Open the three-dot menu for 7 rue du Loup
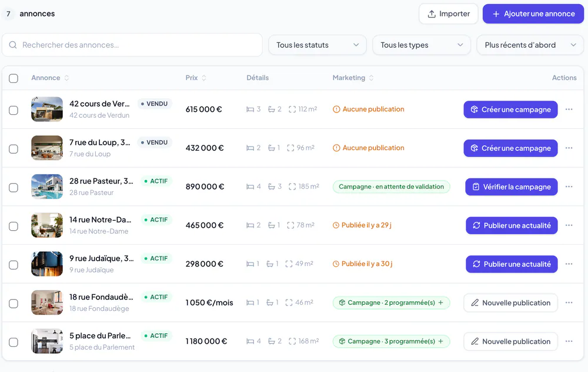 tap(569, 148)
